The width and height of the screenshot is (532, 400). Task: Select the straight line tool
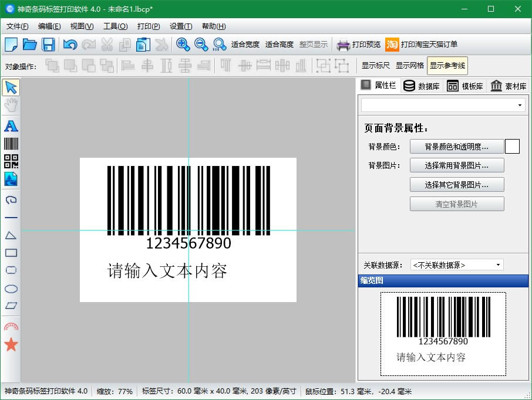(x=11, y=217)
